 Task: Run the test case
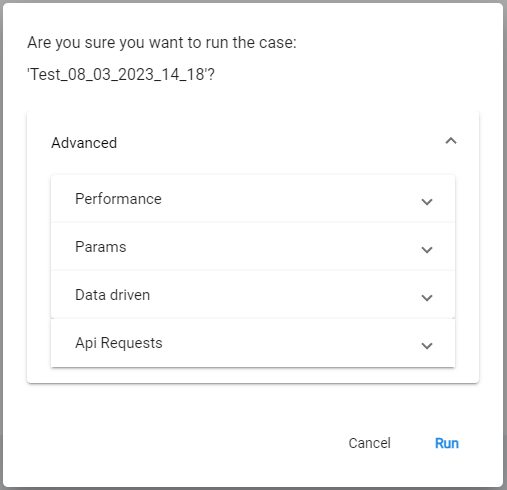pyautogui.click(x=447, y=443)
